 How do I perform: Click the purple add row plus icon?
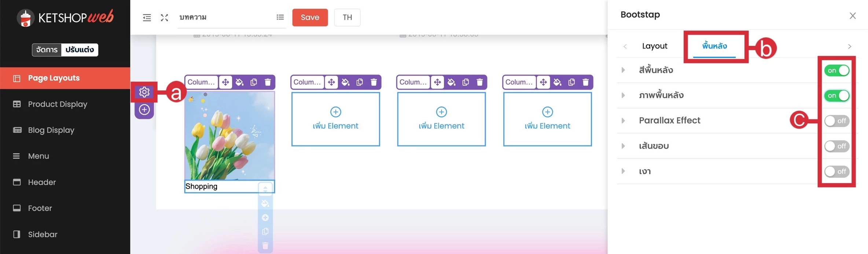click(x=144, y=110)
